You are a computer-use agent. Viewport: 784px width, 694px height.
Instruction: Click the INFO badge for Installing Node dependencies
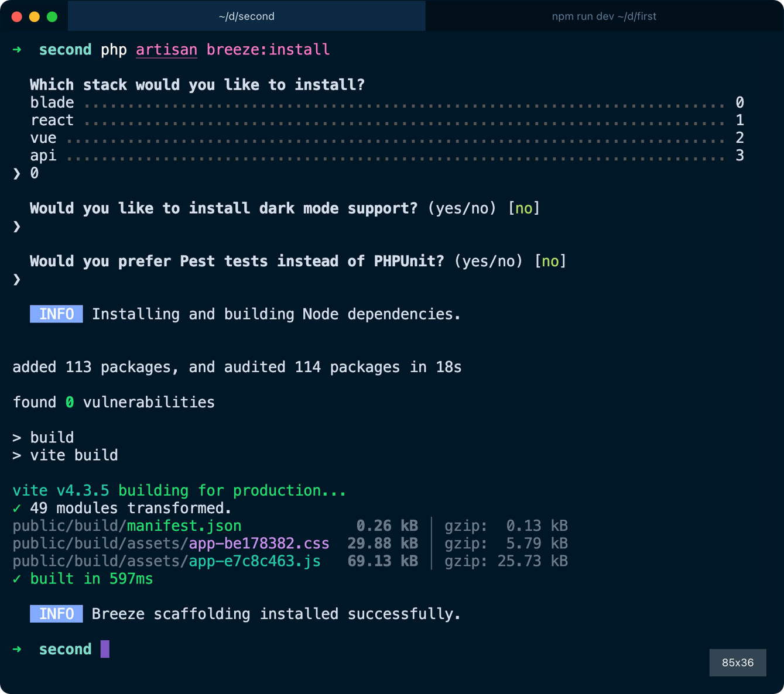tap(56, 314)
